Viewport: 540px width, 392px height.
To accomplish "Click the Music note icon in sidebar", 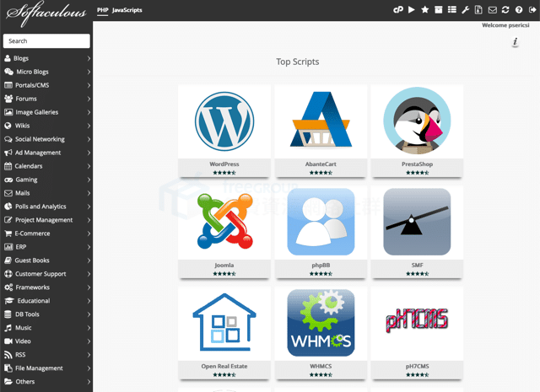I will click(x=8, y=328).
